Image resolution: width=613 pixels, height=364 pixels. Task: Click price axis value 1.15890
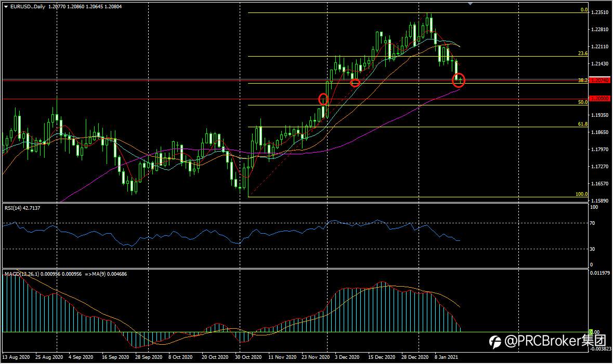pyautogui.click(x=599, y=201)
